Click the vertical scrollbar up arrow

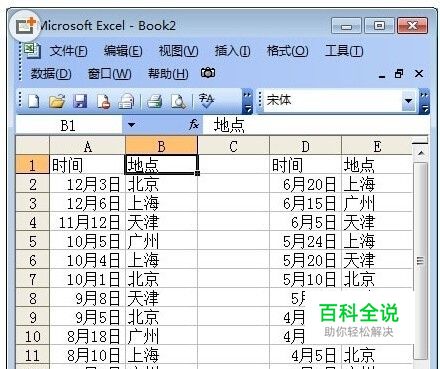pyautogui.click(x=421, y=153)
